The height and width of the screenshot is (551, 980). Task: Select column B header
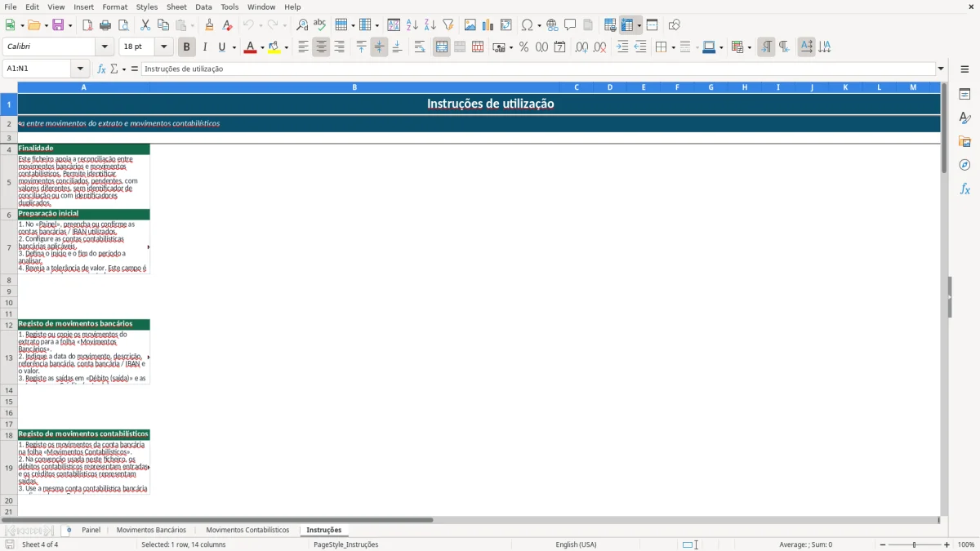(354, 87)
